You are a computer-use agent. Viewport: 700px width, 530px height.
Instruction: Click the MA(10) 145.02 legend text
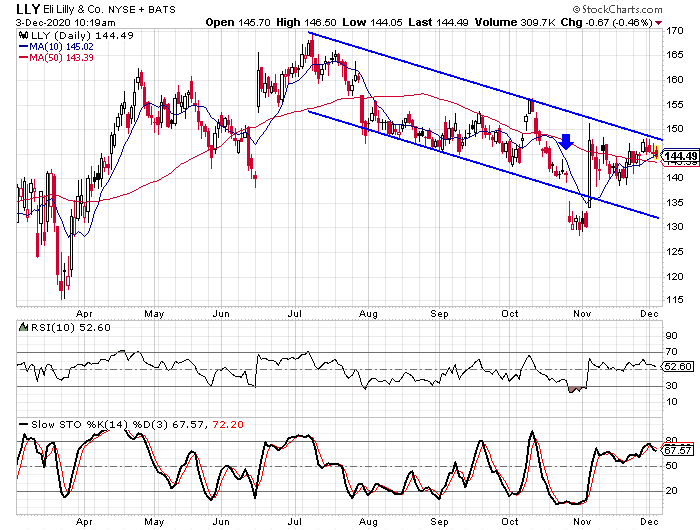[62, 46]
